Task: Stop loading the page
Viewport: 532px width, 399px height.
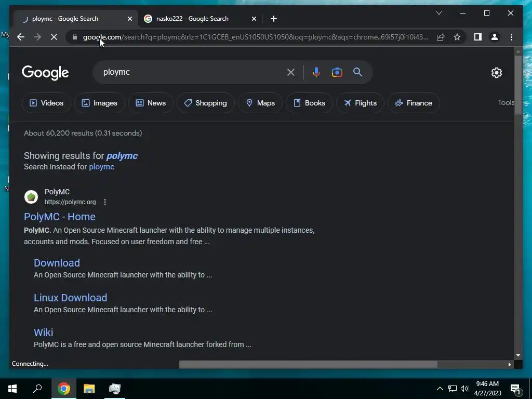Action: [x=54, y=37]
